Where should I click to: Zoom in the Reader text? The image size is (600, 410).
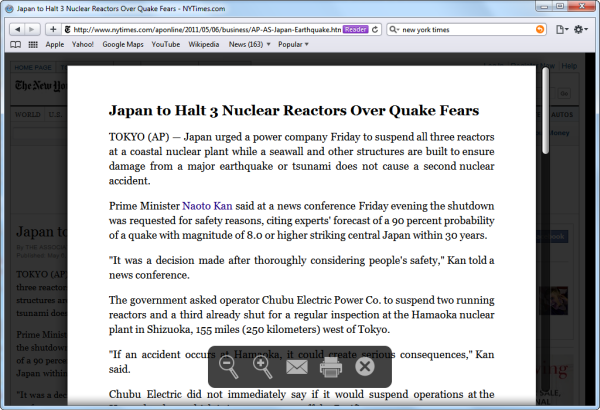pyautogui.click(x=262, y=367)
